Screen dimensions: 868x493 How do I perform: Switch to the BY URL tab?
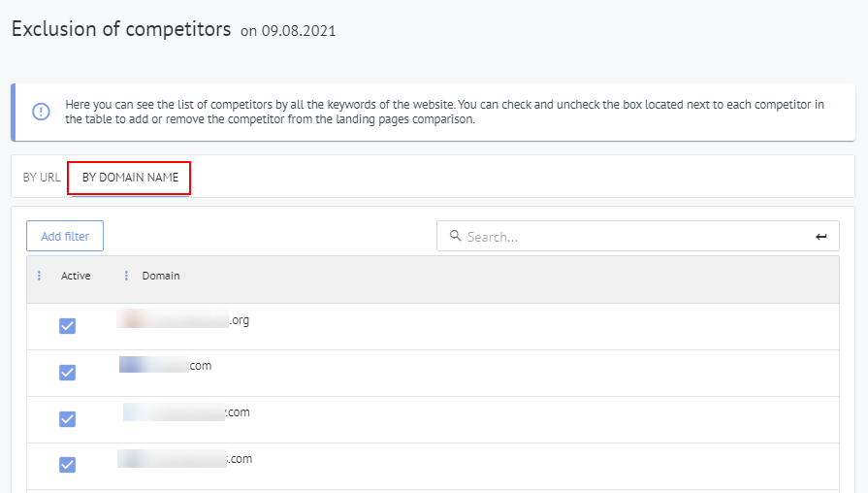[x=42, y=178]
